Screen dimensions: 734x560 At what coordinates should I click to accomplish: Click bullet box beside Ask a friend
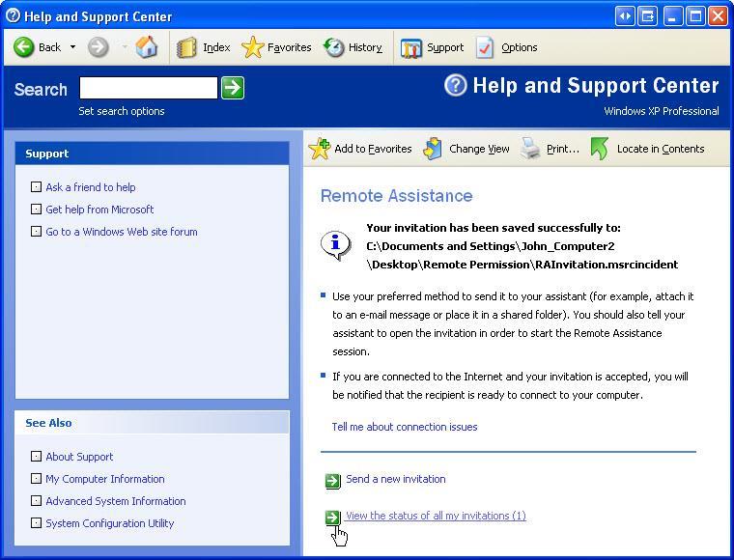point(36,187)
